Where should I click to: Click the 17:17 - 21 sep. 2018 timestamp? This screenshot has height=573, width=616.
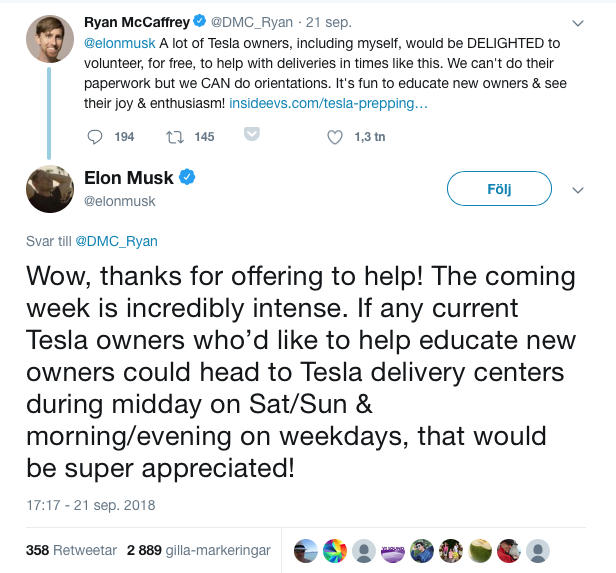click(90, 505)
